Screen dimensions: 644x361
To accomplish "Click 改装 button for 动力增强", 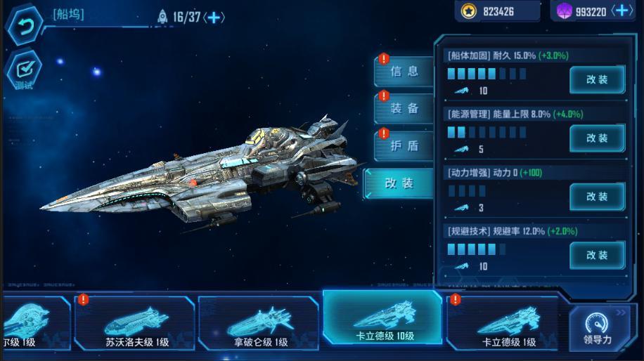I will coord(597,197).
